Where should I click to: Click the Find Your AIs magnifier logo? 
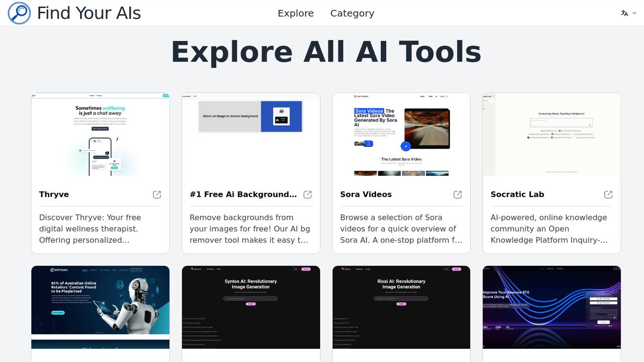click(x=19, y=13)
